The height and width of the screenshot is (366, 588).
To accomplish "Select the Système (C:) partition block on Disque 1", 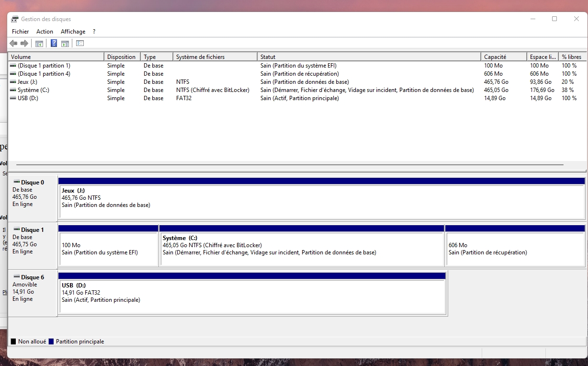I will [302, 249].
